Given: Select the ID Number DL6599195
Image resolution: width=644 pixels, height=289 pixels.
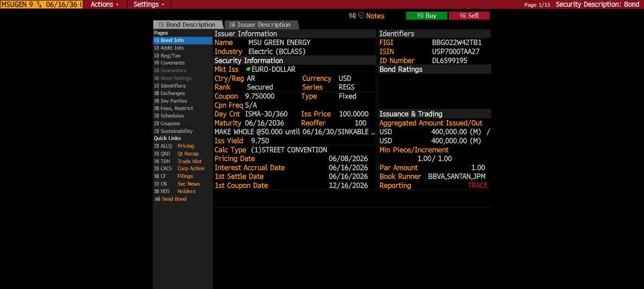Looking at the screenshot, I should coord(450,61).
